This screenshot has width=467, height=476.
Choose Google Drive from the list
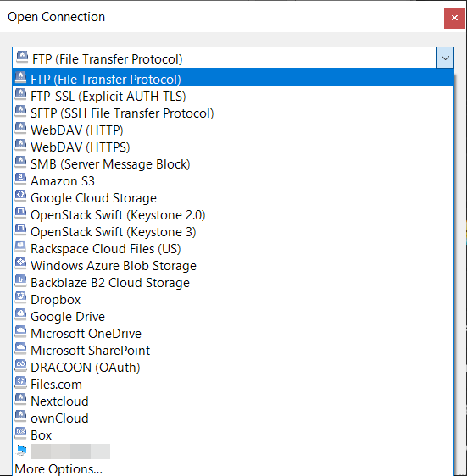[x=233, y=317]
